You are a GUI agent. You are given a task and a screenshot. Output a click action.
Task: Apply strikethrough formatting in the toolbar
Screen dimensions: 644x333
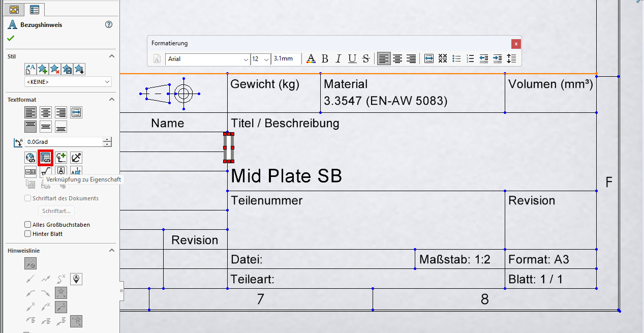click(365, 59)
